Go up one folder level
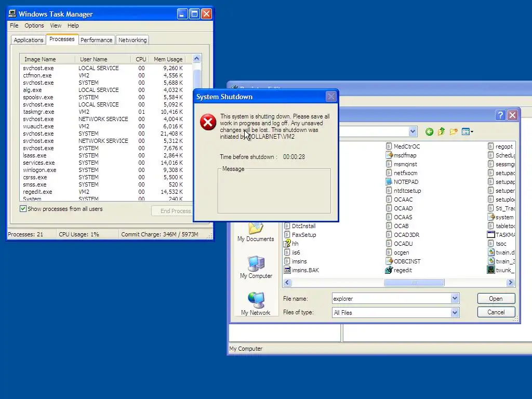The width and height of the screenshot is (532, 399). tap(441, 131)
